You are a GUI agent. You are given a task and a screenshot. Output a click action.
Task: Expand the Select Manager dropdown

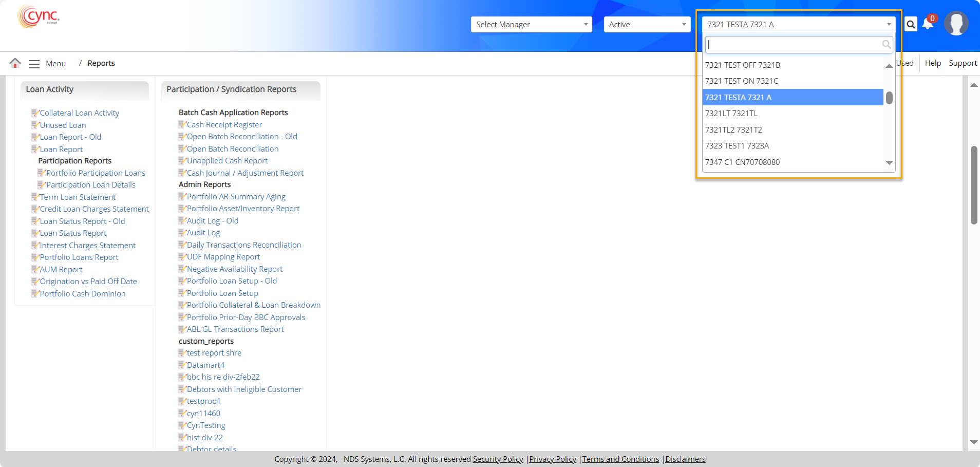click(x=531, y=25)
